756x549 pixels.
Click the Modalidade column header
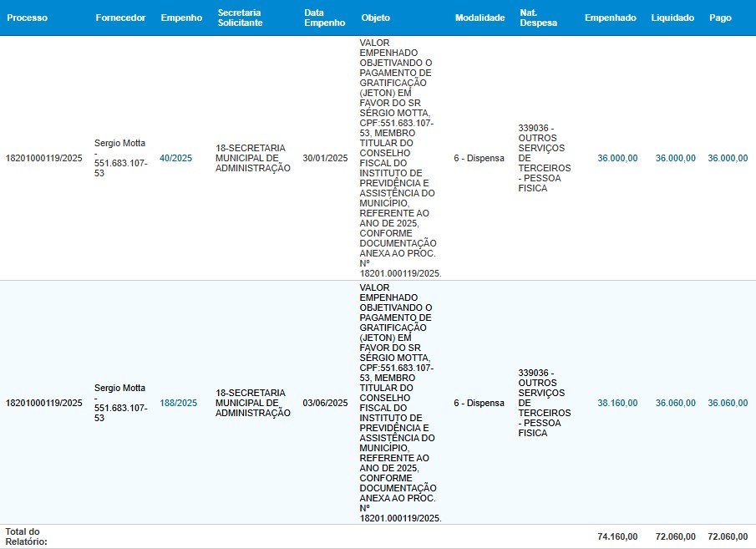(479, 18)
